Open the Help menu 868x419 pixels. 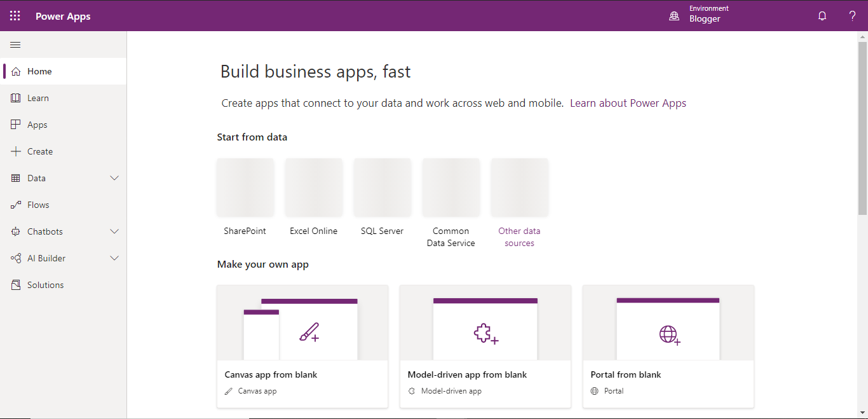[852, 15]
